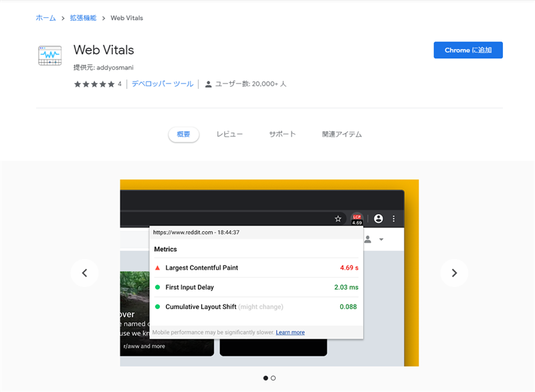Click the three-dot browser menu icon

[394, 219]
